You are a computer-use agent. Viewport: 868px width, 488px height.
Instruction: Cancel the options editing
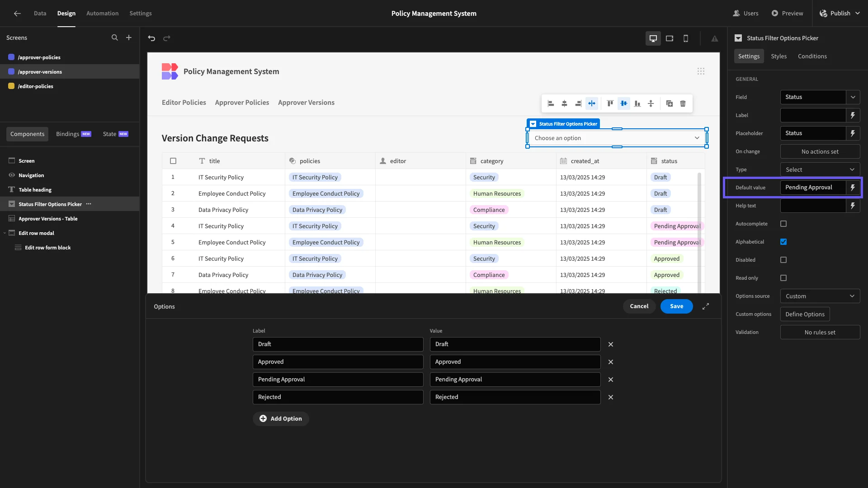click(x=639, y=306)
